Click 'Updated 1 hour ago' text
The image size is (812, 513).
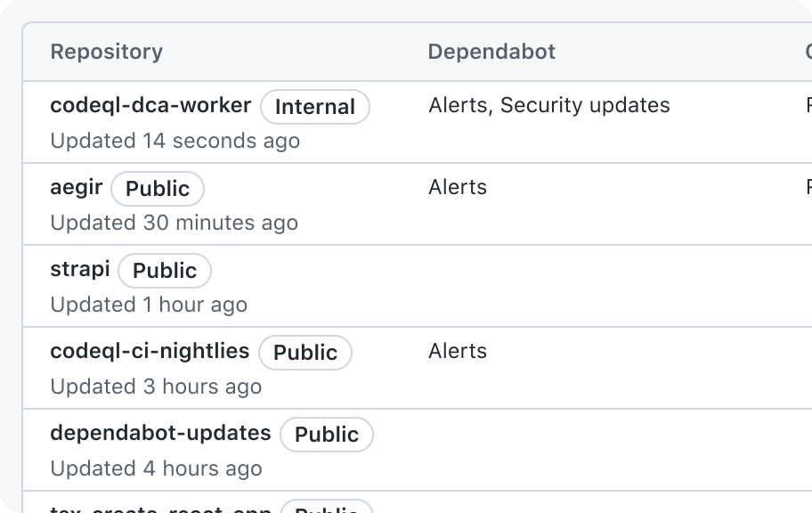tap(149, 305)
